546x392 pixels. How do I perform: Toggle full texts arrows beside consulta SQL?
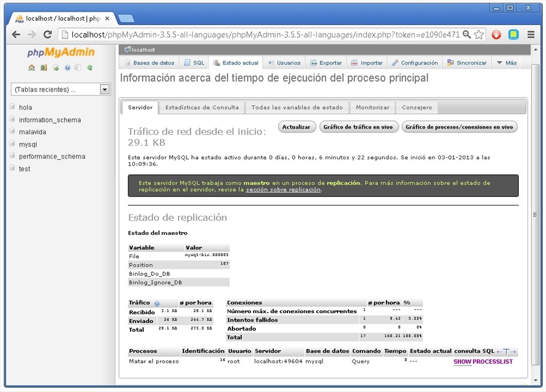click(x=507, y=352)
